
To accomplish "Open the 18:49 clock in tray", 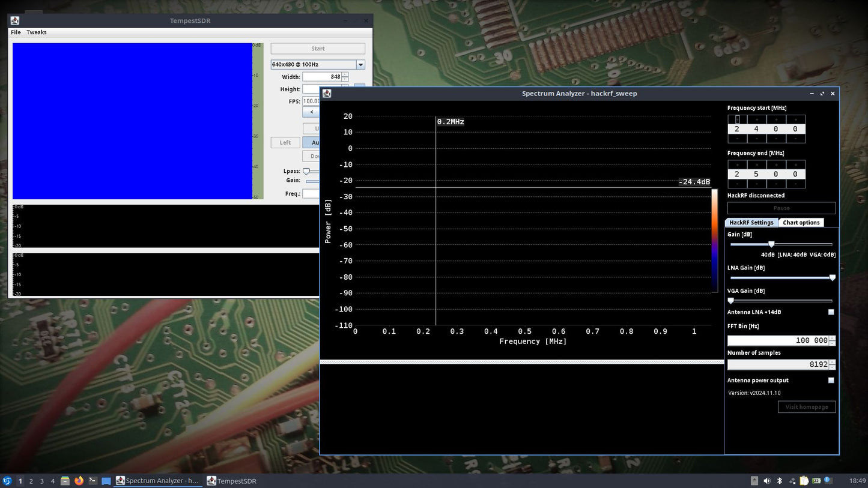I will point(858,481).
